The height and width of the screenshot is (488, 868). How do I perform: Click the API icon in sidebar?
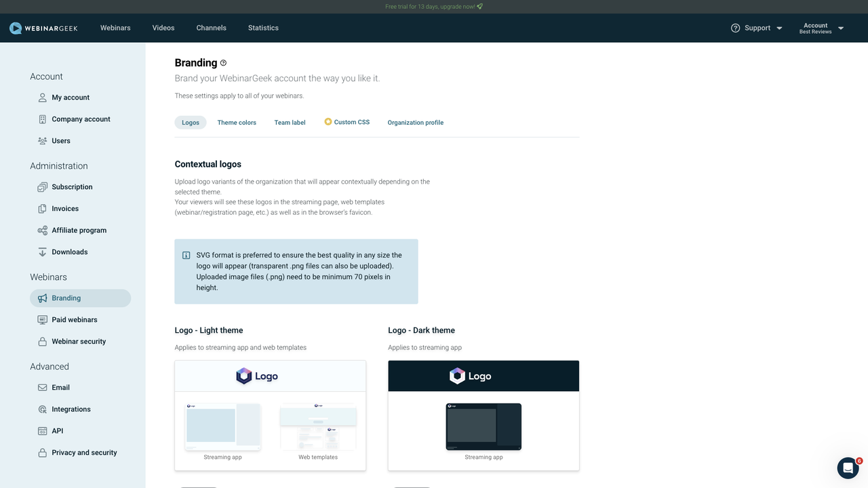coord(41,430)
